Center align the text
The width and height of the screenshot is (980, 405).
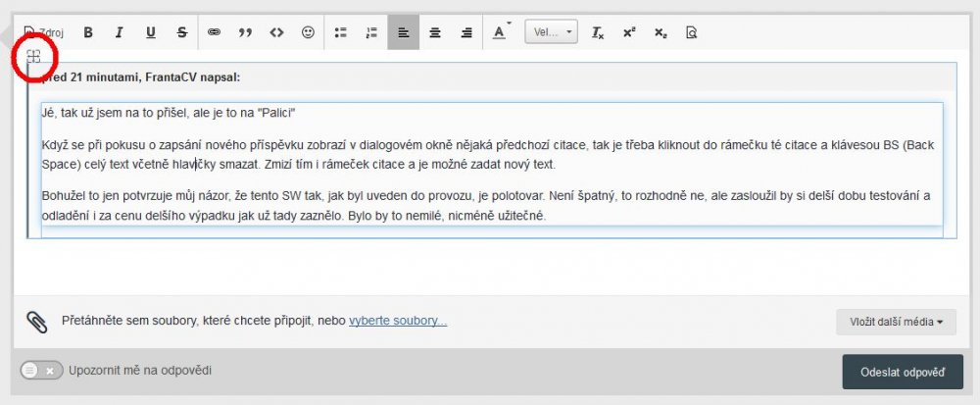(435, 32)
